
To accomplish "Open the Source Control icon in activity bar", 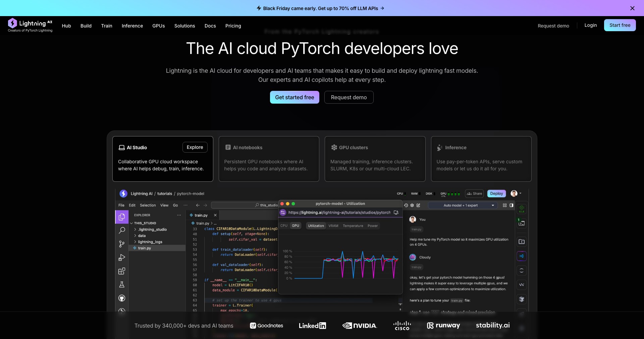I will [122, 244].
